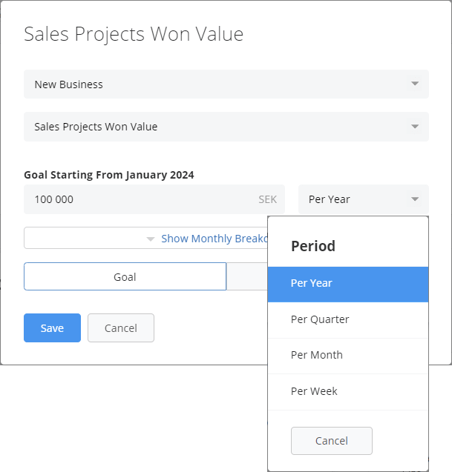Pick Per Week from the Period list

coord(348,392)
